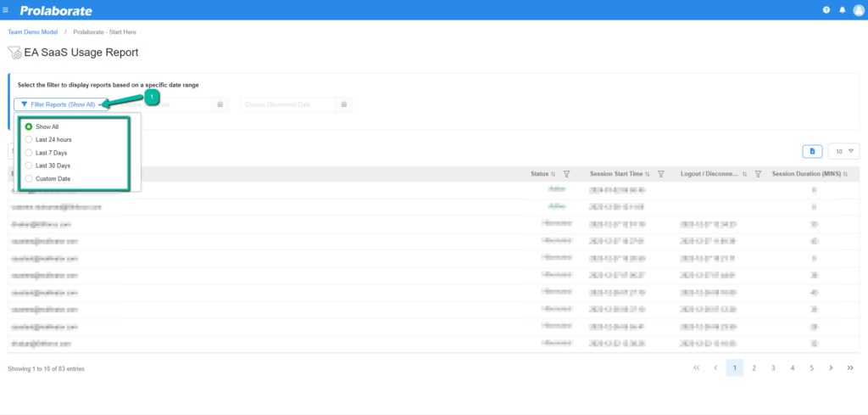Viewport: 868px width, 415px height.
Task: Sort by Logout / Disconnect time arrows
Action: (x=744, y=174)
